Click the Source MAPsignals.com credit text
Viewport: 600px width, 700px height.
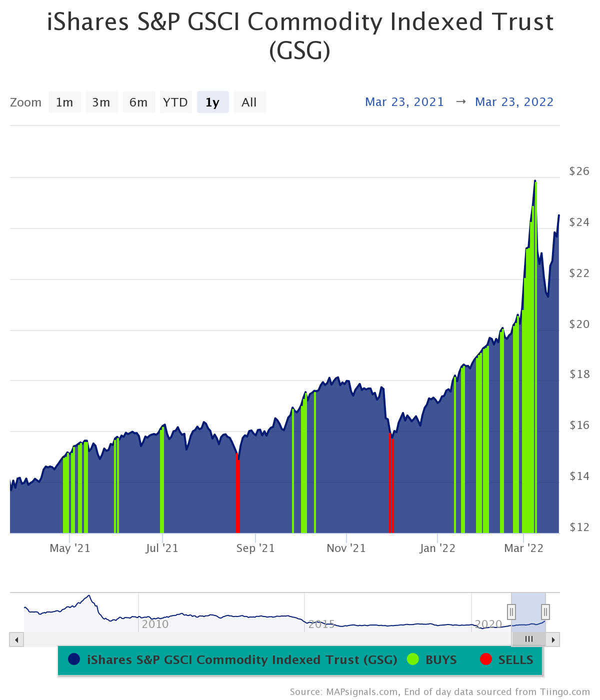click(x=440, y=692)
